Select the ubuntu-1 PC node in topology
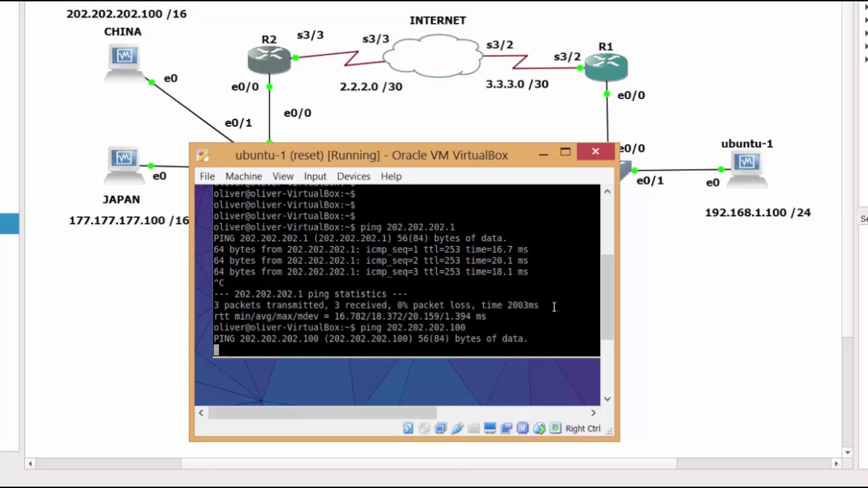 click(746, 169)
